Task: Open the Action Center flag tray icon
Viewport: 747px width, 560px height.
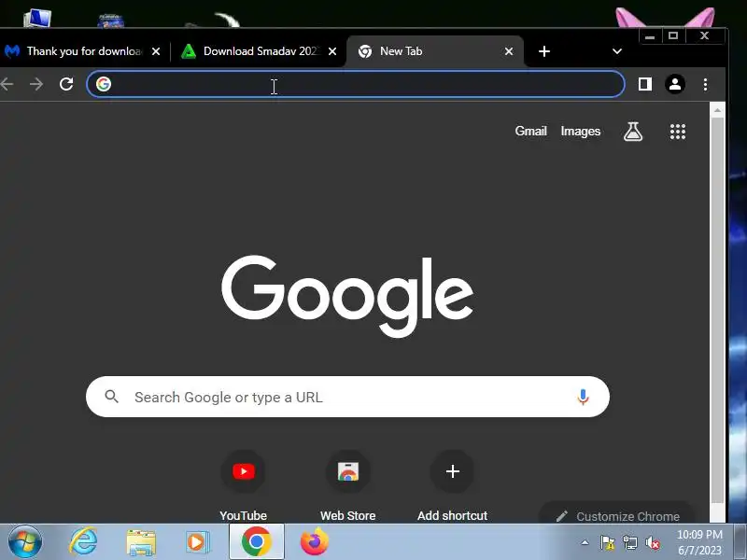Action: coord(608,542)
